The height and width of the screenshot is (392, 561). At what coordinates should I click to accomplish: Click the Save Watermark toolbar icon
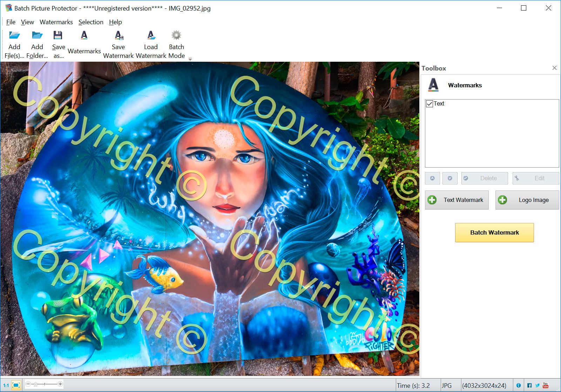(x=119, y=35)
